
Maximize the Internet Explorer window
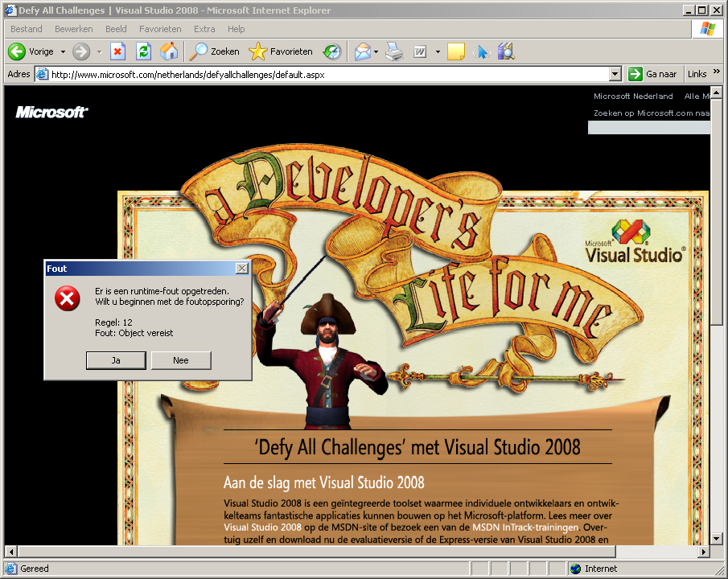(x=702, y=10)
